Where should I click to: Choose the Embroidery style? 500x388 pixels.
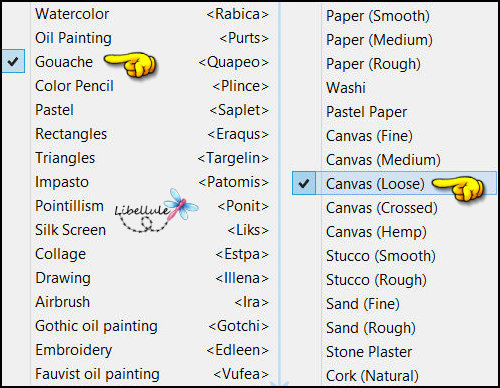tap(152, 350)
